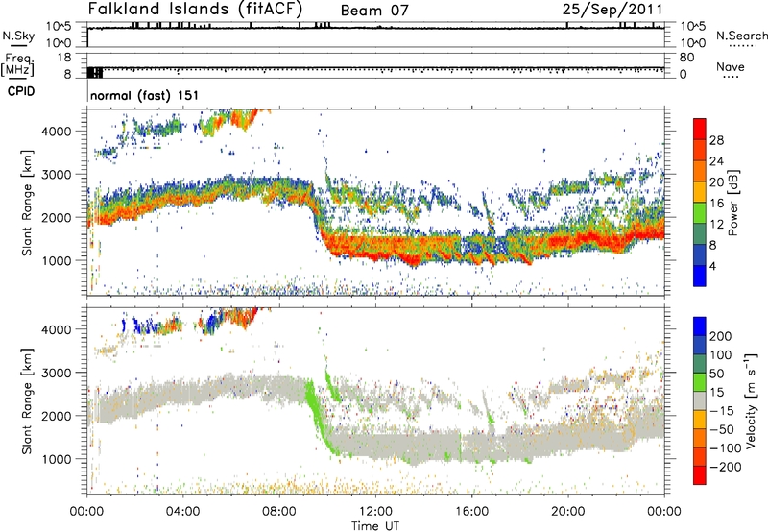Click the 'Freq. [MHz]' axis label

17,65
